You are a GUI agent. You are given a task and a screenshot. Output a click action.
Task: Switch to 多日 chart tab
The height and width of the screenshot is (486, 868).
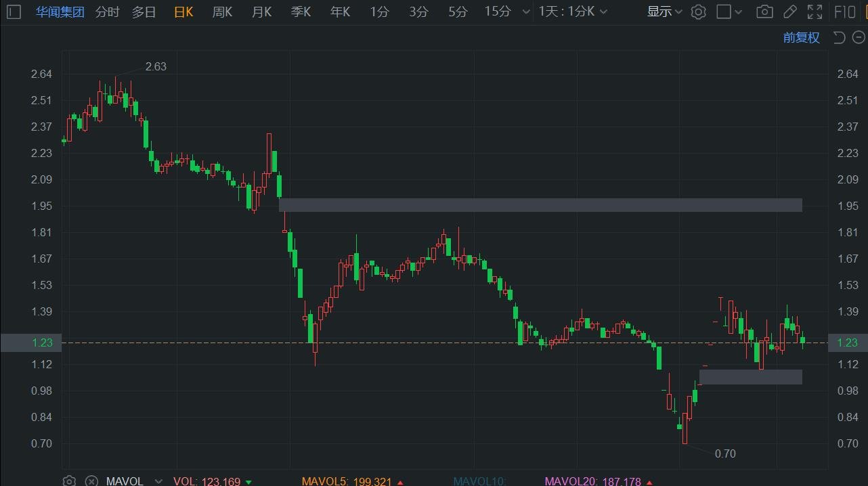pos(144,12)
